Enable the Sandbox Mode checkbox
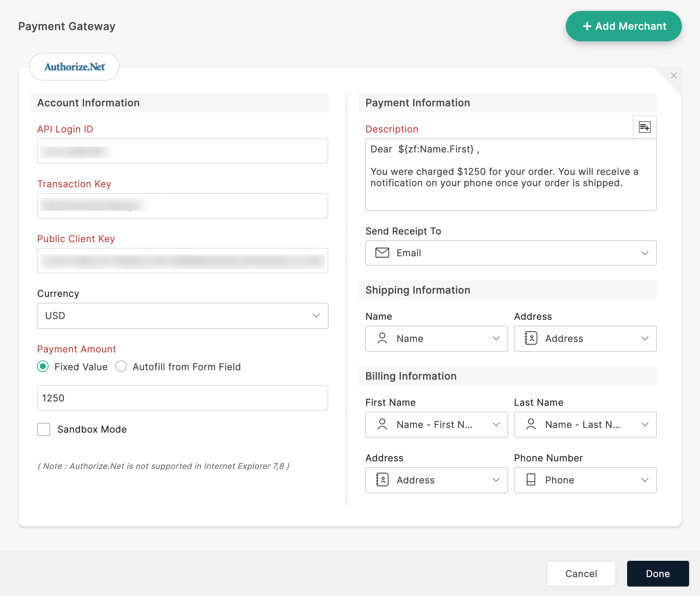The height and width of the screenshot is (596, 700). [x=44, y=429]
